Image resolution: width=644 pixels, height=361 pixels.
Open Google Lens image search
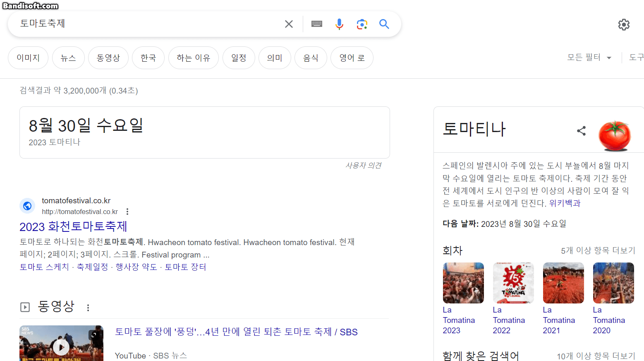click(362, 24)
